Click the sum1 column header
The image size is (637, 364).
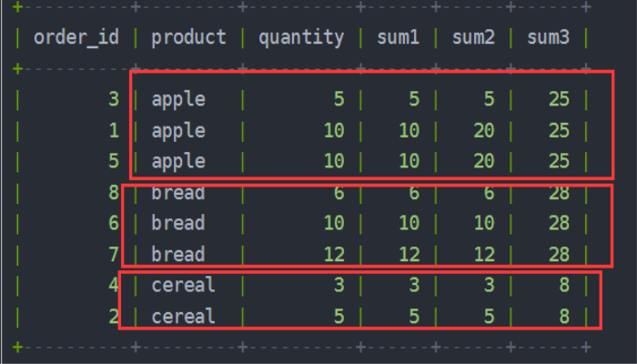click(x=398, y=38)
